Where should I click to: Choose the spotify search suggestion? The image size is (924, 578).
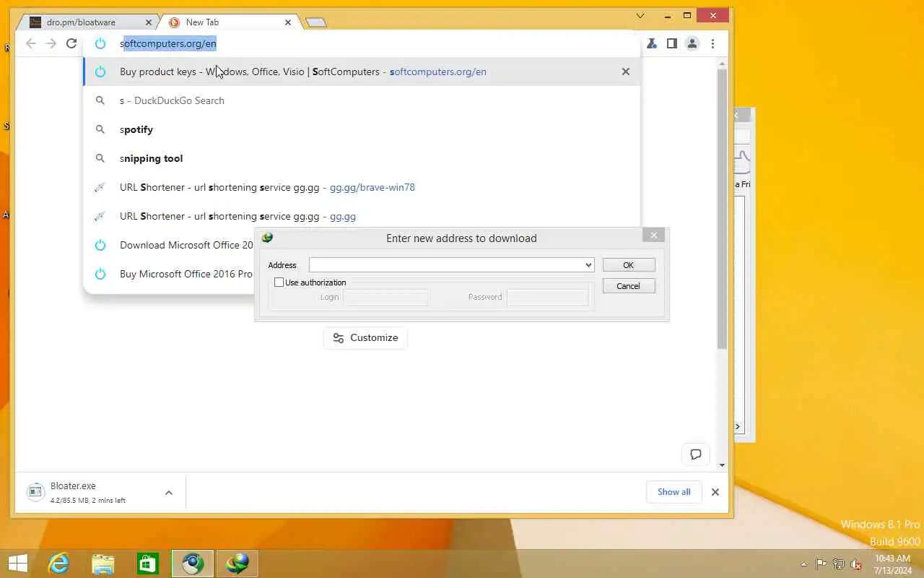point(361,129)
